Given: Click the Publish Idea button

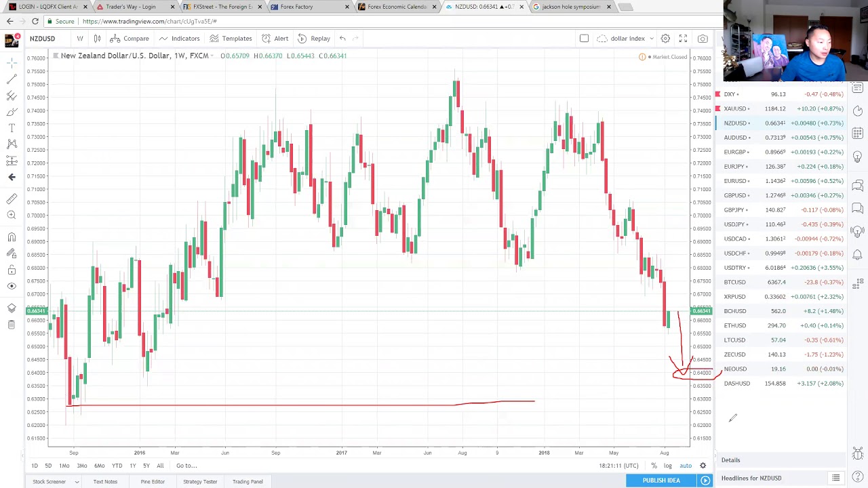Looking at the screenshot, I should 661,481.
